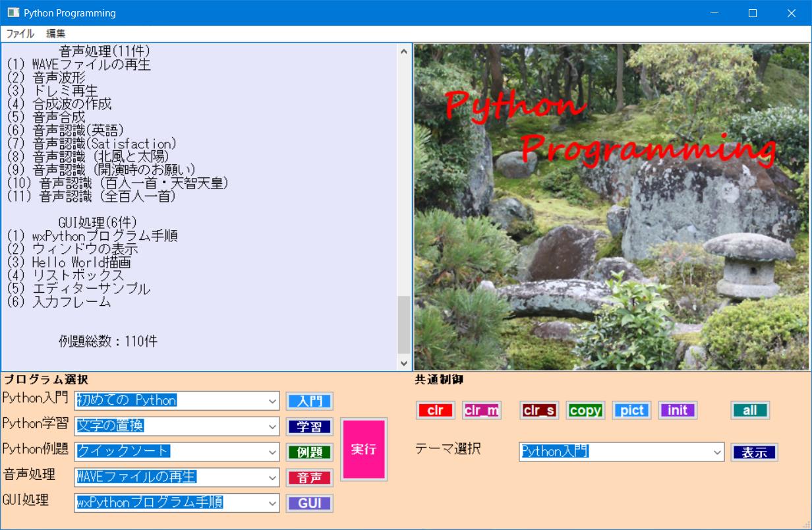
Task: Expand the GUI処理 dropdown showing wxPythonプログラム手順
Action: pyautogui.click(x=273, y=503)
